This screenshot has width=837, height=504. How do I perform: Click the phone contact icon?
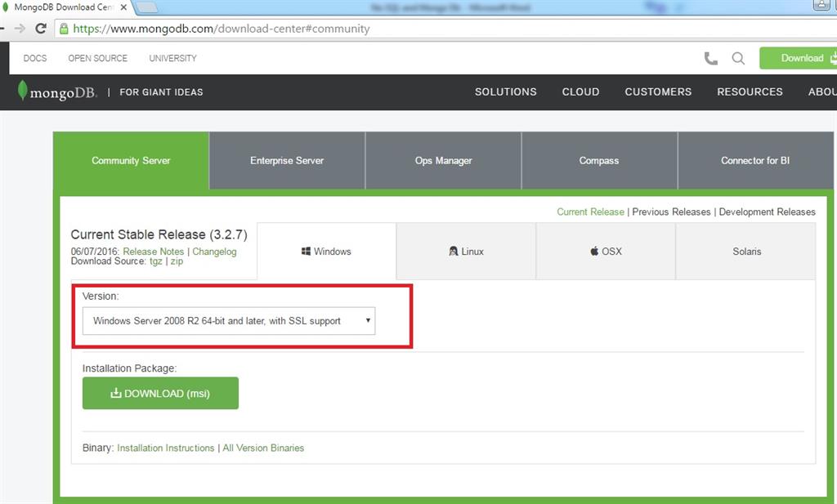click(x=710, y=58)
